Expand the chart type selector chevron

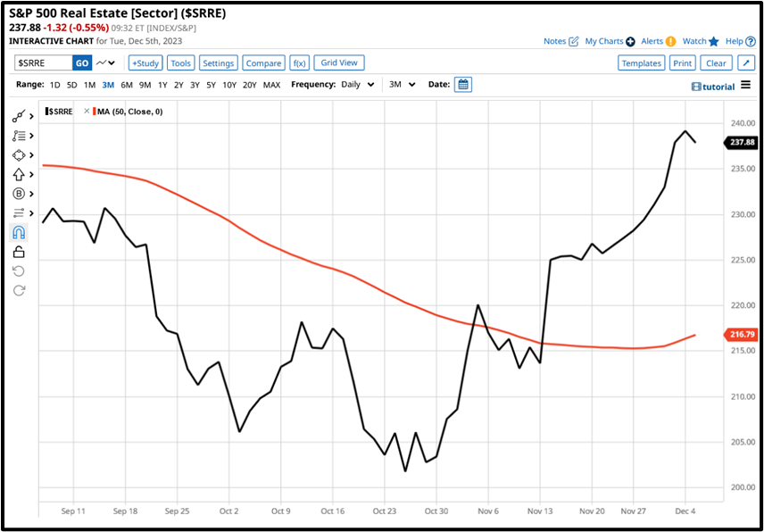pos(111,62)
